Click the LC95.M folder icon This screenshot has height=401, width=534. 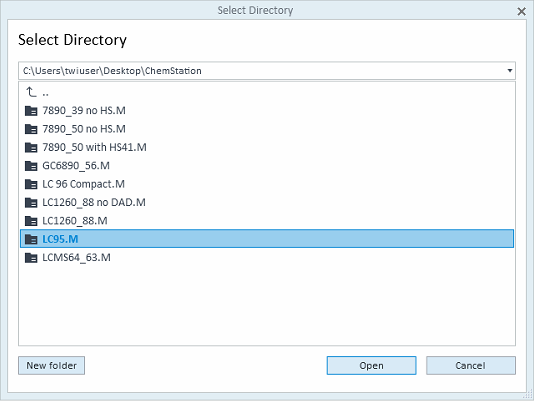point(31,240)
